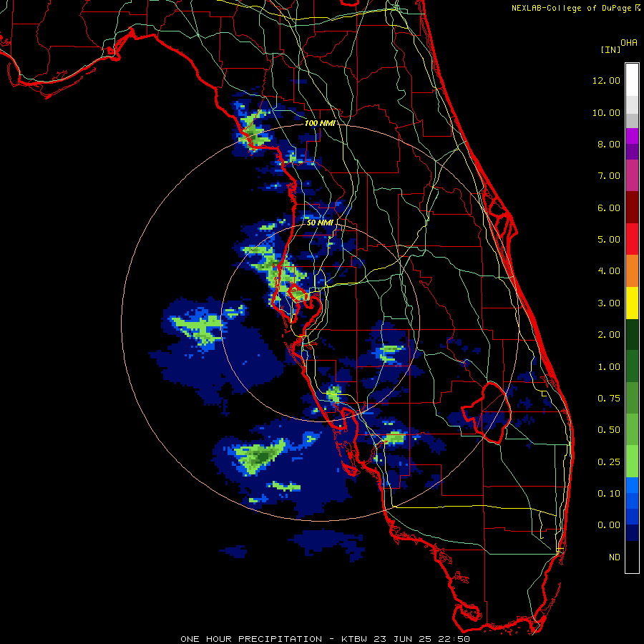Screen dimensions: 644x644
Task: Click the ONE HOUR PRECIPITATION title caption
Action: [251, 639]
